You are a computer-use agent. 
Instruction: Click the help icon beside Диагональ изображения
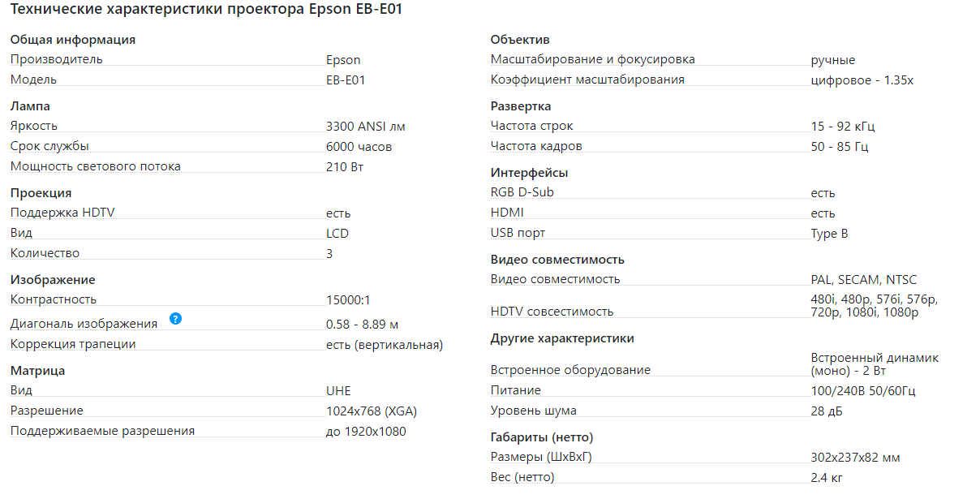176,319
